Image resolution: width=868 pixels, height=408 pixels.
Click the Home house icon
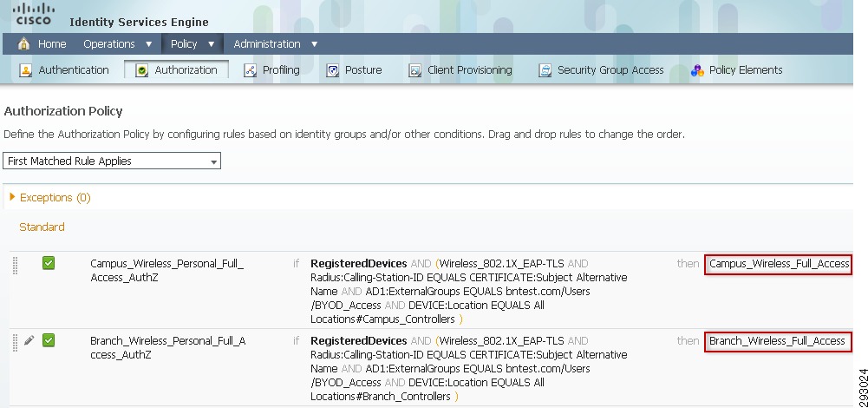23,43
